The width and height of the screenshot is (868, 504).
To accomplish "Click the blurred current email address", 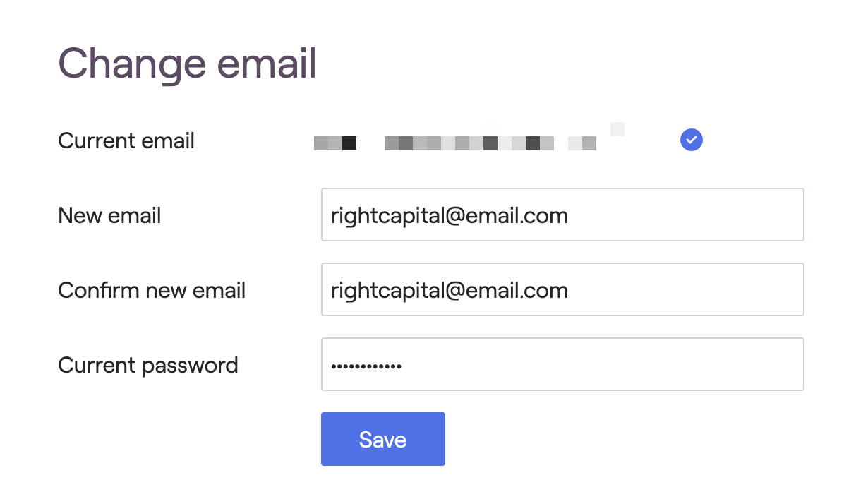I will pos(469,140).
